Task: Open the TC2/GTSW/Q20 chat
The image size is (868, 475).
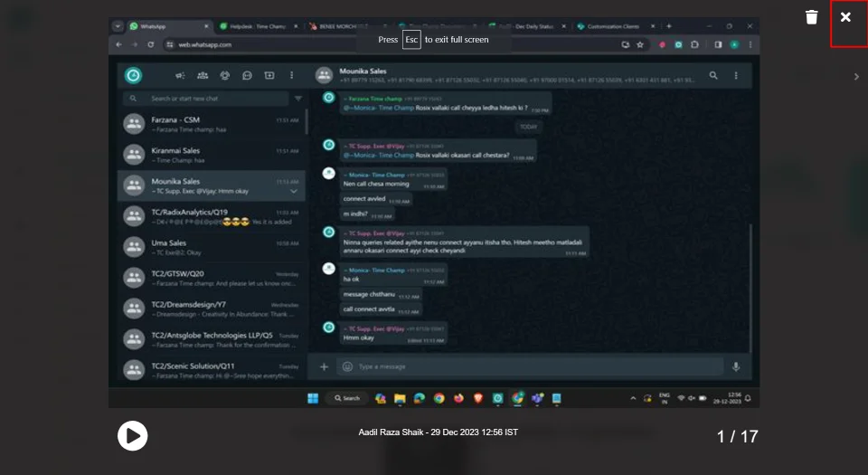Action: click(212, 278)
